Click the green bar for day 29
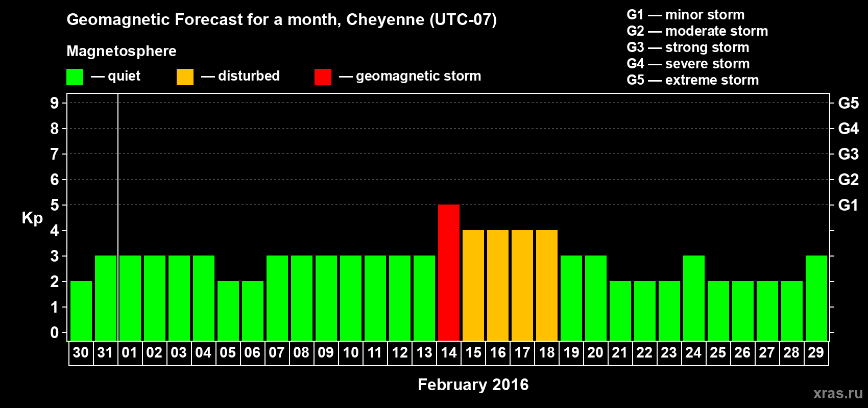 click(x=816, y=298)
